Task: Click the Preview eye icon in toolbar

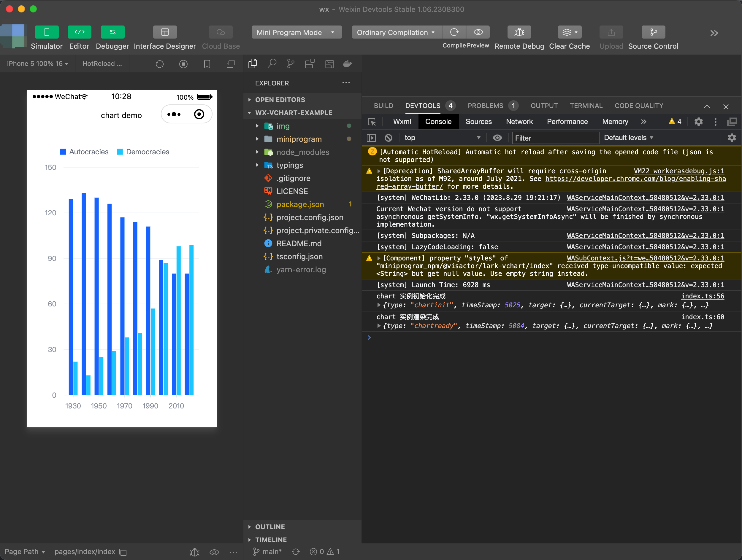Action: (478, 32)
